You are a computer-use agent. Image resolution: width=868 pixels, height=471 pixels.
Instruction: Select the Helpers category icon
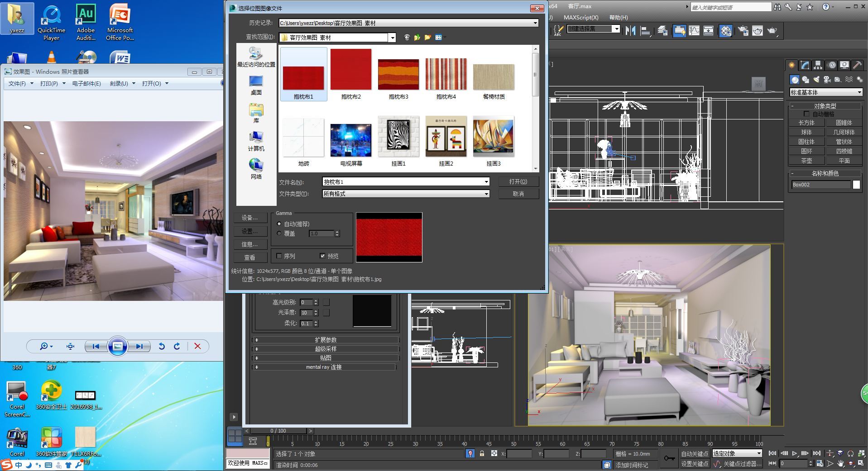(x=838, y=80)
